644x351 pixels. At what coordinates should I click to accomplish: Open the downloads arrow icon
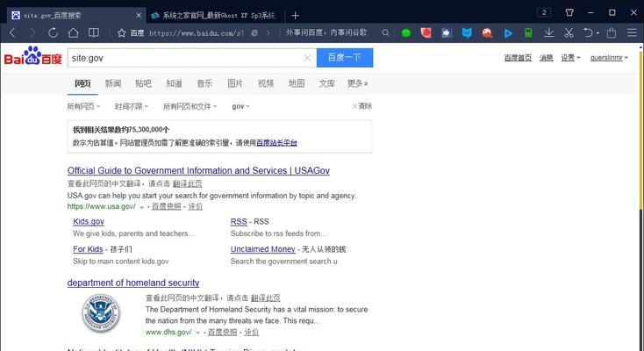tap(548, 32)
